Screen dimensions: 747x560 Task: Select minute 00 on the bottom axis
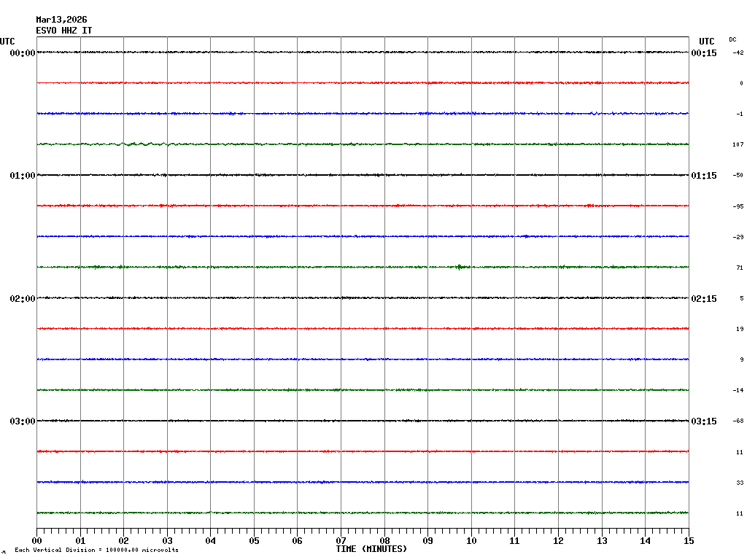coord(37,541)
